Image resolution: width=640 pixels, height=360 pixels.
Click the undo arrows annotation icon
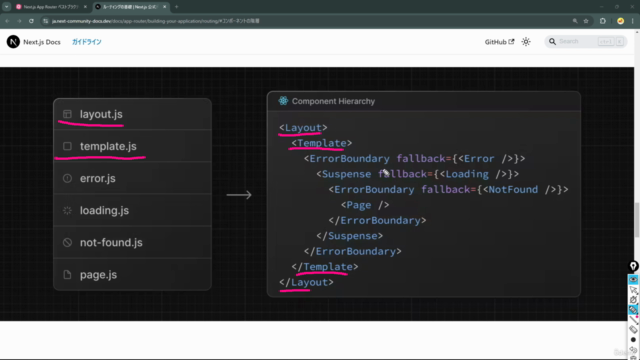click(x=633, y=350)
